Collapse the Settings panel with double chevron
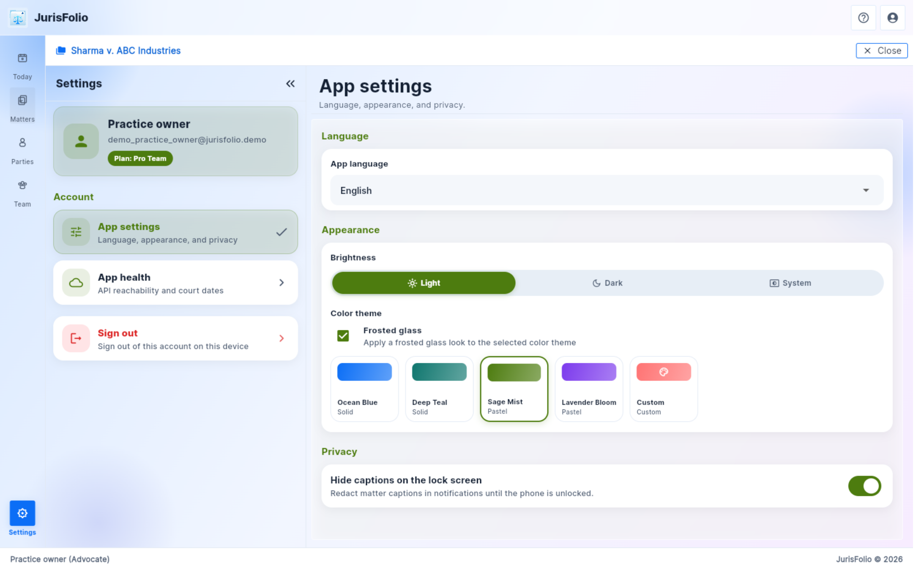Viewport: 924px width, 566px height. 290,84
